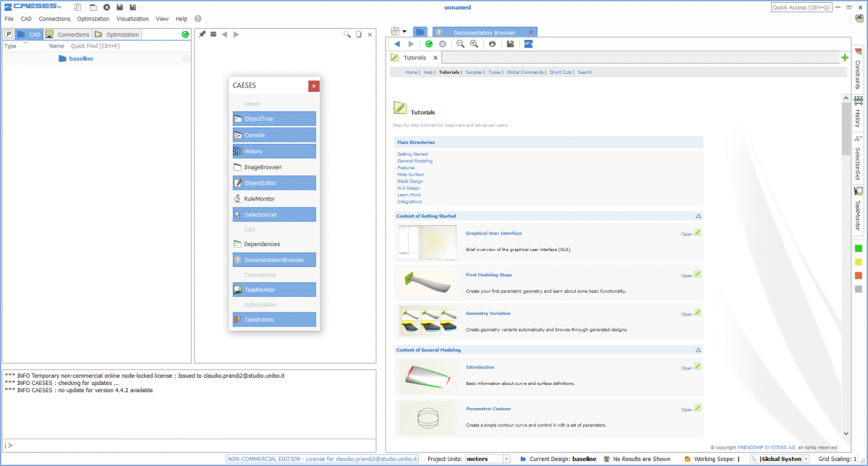Go forward in the Documentation Browser
This screenshot has height=466, width=868.
coord(411,44)
